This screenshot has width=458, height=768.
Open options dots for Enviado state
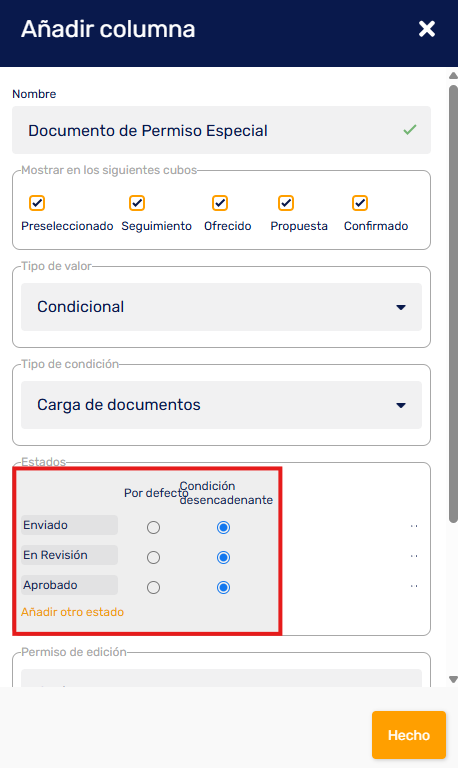point(414,527)
